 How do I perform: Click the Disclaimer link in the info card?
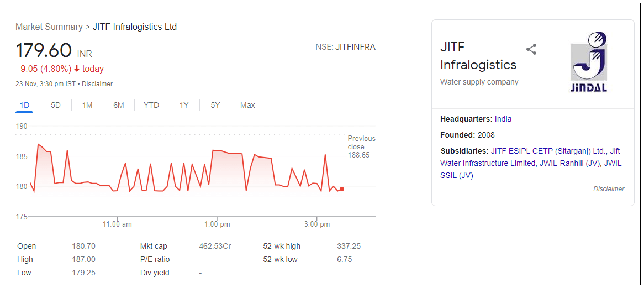click(609, 189)
